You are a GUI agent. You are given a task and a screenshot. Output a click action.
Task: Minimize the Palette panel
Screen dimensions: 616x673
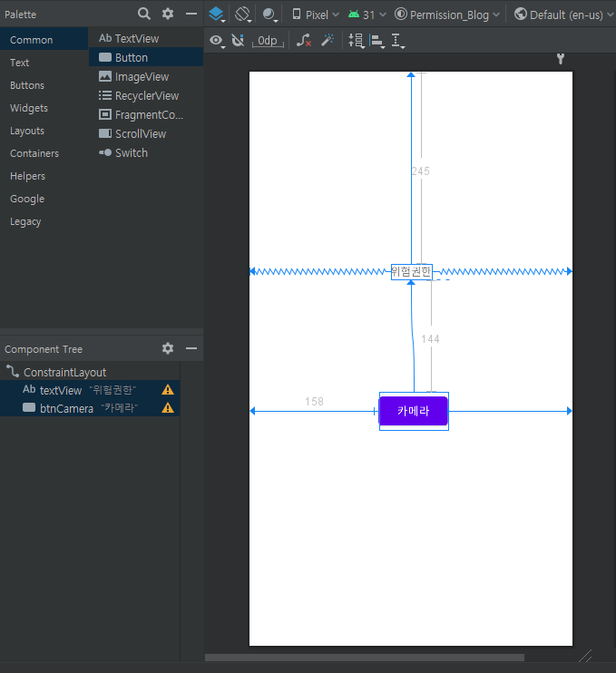click(191, 14)
